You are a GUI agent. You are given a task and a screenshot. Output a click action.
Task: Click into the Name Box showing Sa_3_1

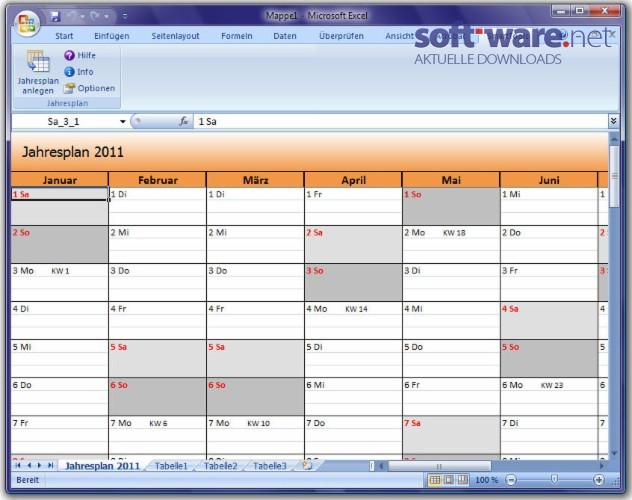(64, 121)
